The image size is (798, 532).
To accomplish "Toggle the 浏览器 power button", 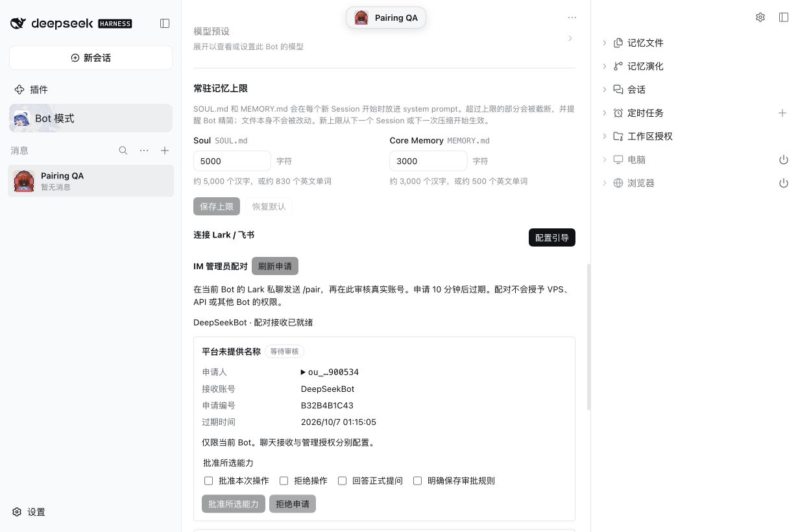I will coord(783,183).
